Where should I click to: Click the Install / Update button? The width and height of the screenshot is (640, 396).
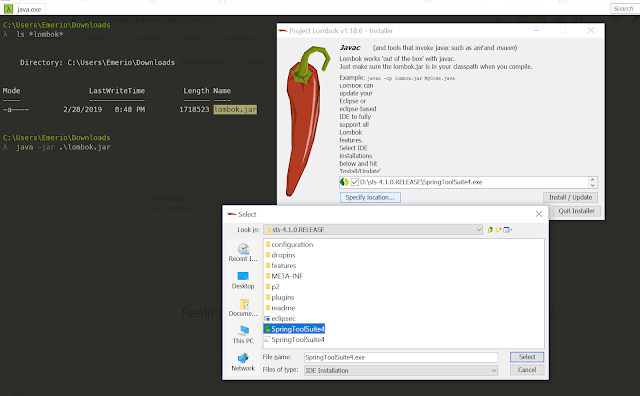pos(570,198)
